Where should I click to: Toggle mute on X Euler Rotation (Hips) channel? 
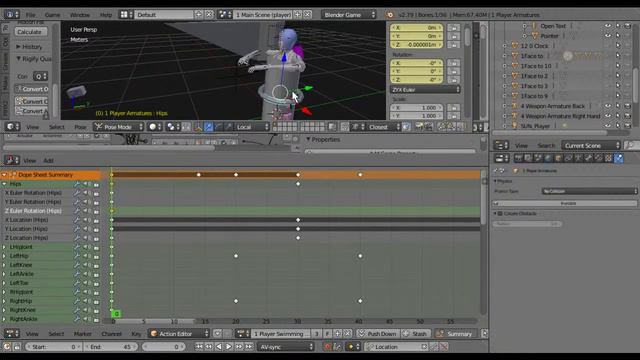(x=87, y=193)
